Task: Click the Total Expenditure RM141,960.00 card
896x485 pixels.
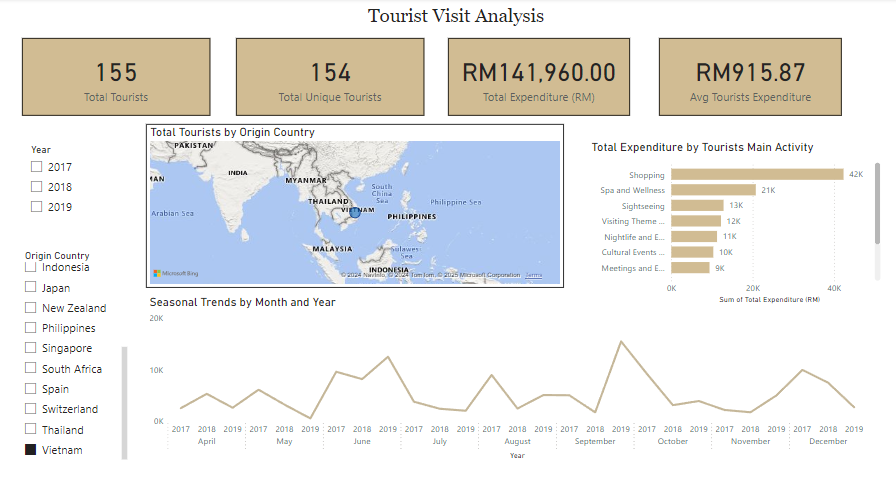Action: (x=539, y=77)
